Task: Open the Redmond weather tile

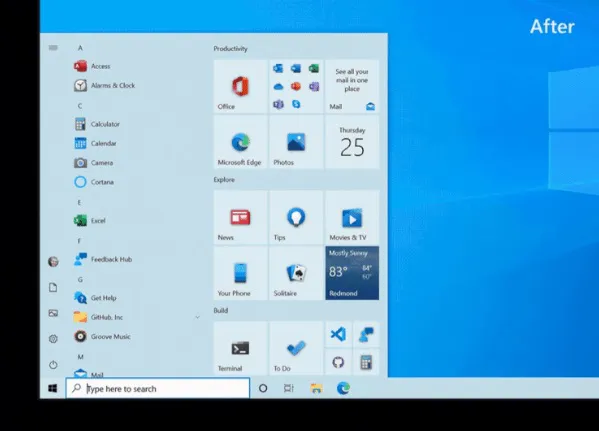Action: point(352,273)
